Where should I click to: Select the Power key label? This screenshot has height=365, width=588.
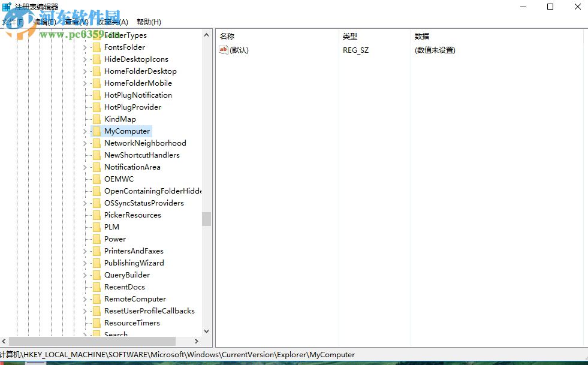coord(115,239)
